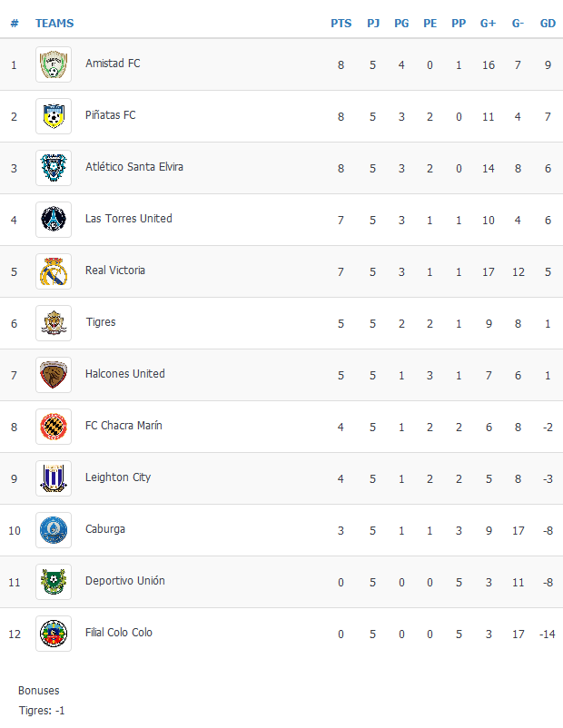Open the Caburga blue round logo
The image size is (563, 728).
click(x=54, y=530)
